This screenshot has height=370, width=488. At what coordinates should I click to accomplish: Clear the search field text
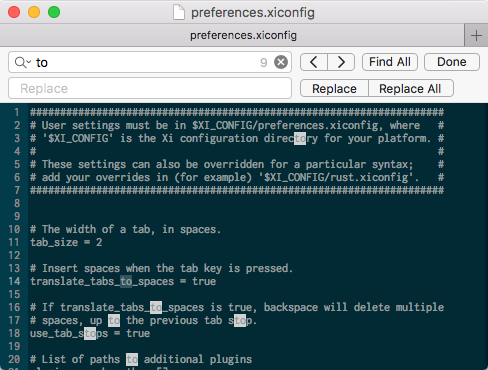click(x=281, y=62)
